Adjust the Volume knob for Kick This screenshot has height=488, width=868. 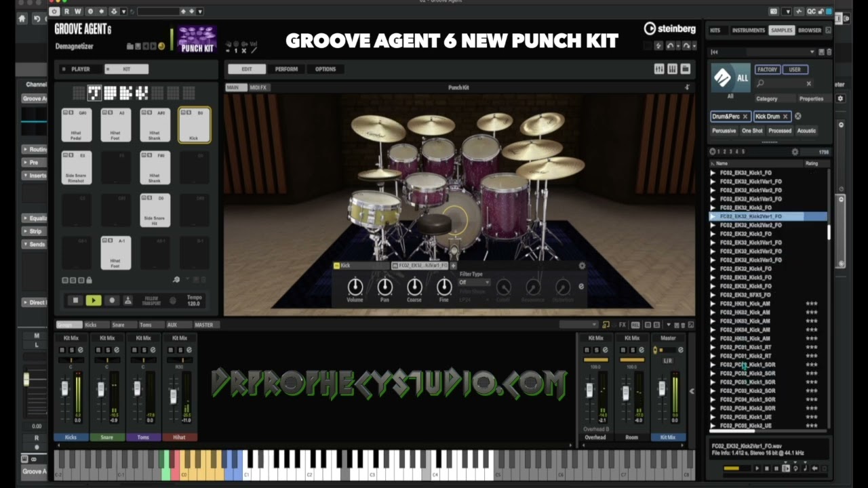click(355, 287)
